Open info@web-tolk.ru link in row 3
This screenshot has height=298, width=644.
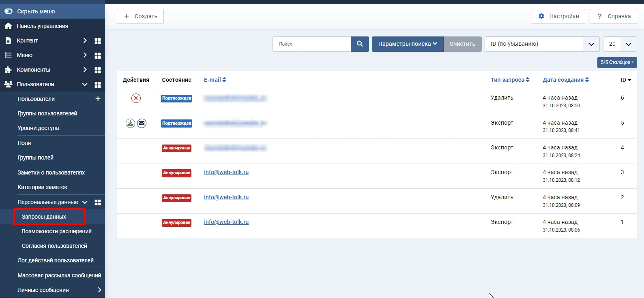[226, 172]
